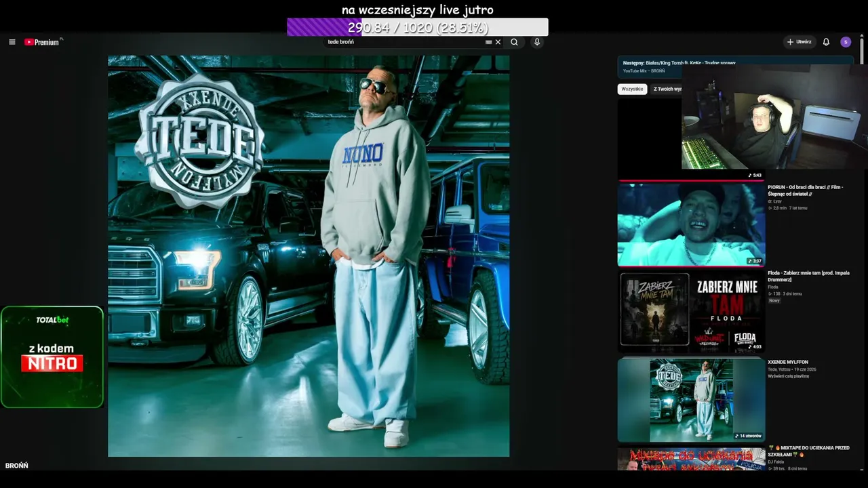Image resolution: width=868 pixels, height=488 pixels.
Task: Click the TotalBet NITRO code banner
Action: coord(52,357)
